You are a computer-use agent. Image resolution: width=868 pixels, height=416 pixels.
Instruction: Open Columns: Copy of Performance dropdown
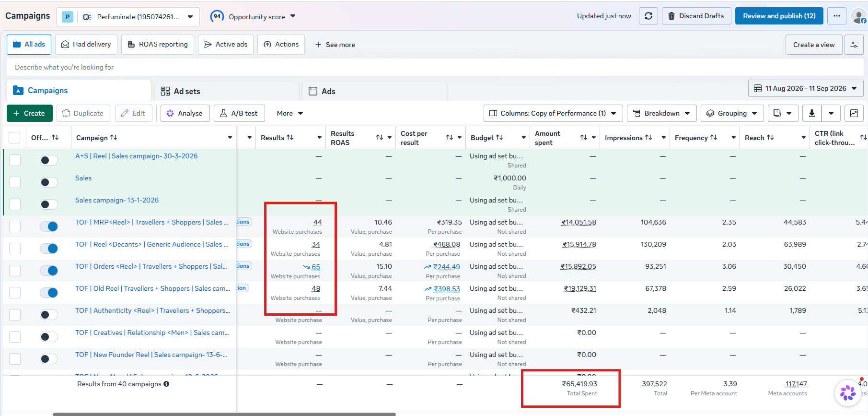pyautogui.click(x=553, y=113)
